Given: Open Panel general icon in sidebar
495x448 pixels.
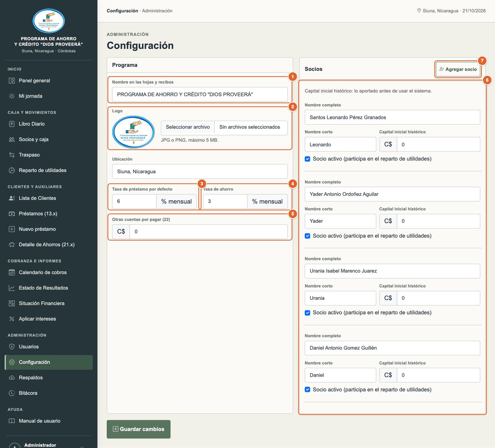Looking at the screenshot, I should (12, 81).
